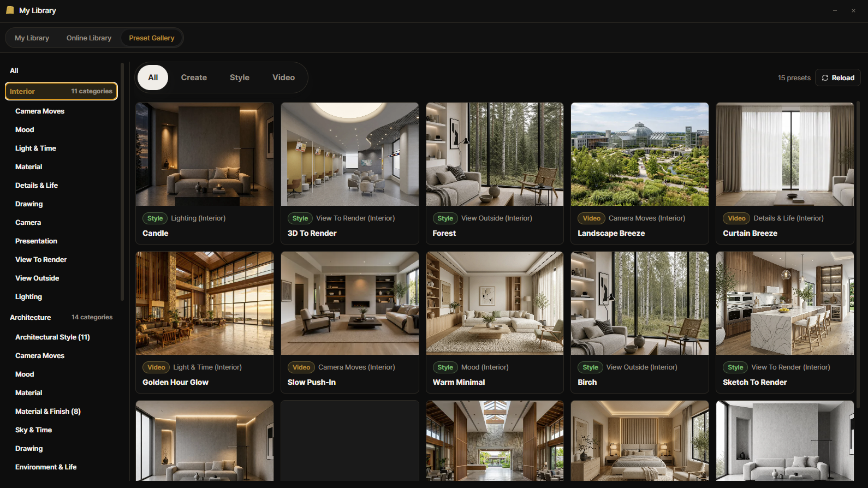This screenshot has height=488, width=868.
Task: Filter presets by Style
Action: [x=240, y=78]
